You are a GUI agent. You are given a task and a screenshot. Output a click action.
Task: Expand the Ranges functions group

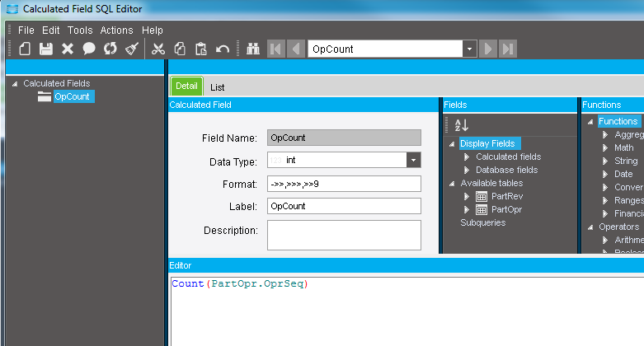605,200
